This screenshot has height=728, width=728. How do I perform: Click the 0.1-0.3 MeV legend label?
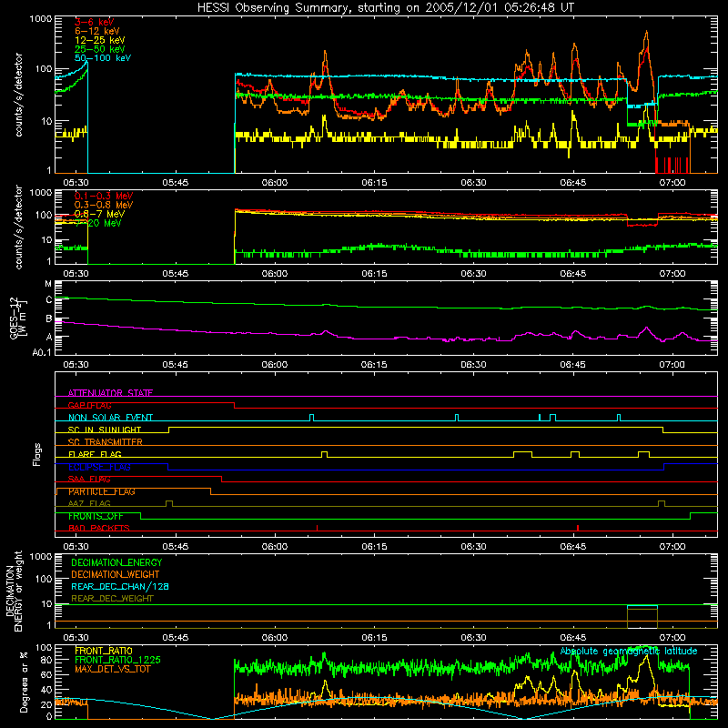pos(104,196)
